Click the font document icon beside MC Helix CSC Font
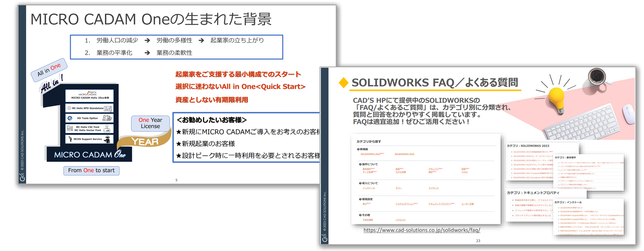 [70, 128]
